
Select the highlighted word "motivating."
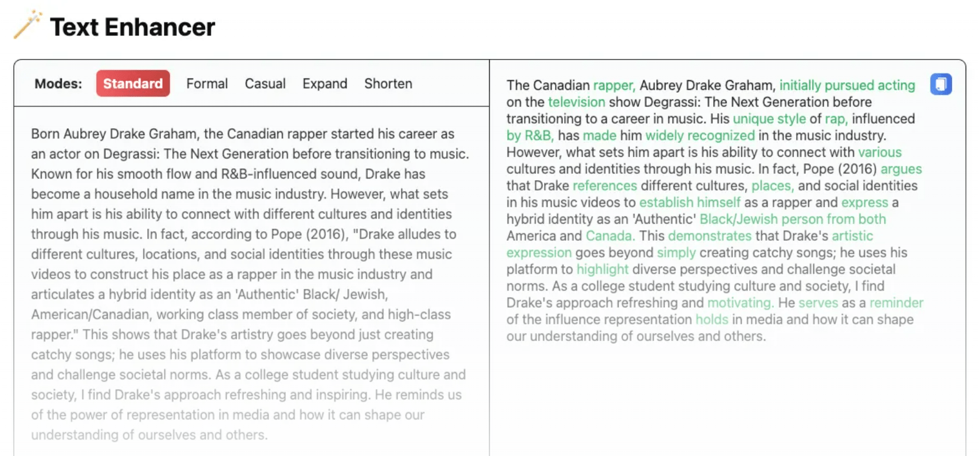pos(740,303)
